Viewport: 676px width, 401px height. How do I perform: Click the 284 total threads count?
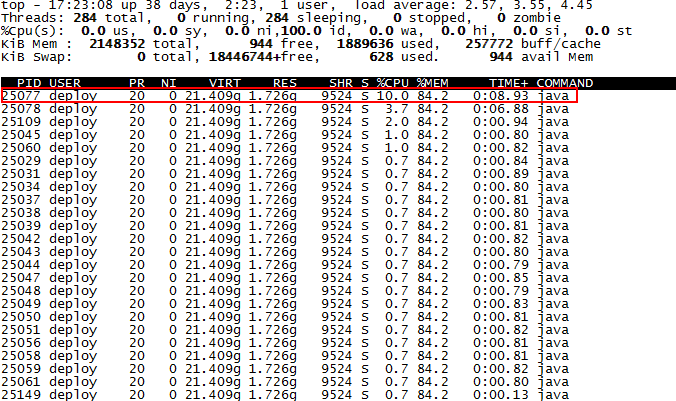pos(85,18)
